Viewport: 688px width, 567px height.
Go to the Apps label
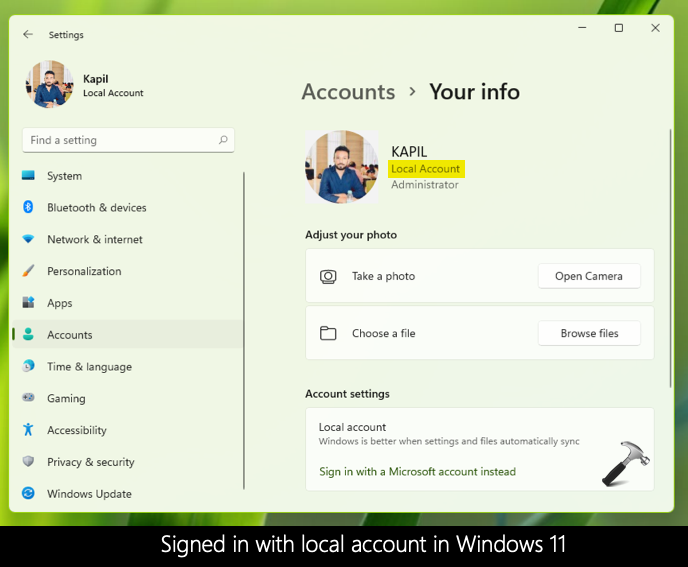point(60,303)
